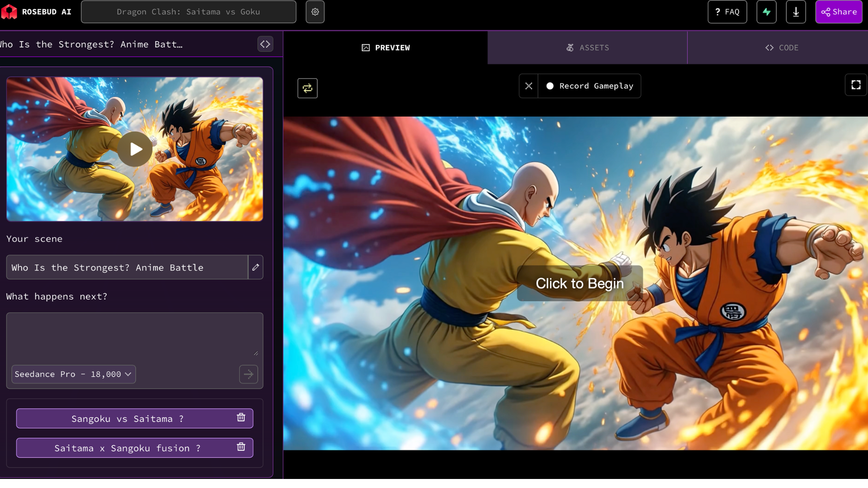Screen dimensions: 868x488
Task: Edit scene name with pencil icon
Action: (255, 267)
